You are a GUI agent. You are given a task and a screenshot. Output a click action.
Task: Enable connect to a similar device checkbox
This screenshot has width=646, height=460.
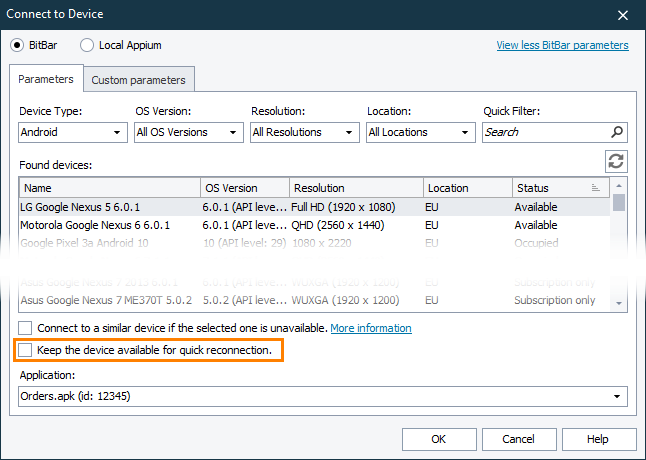(25, 328)
